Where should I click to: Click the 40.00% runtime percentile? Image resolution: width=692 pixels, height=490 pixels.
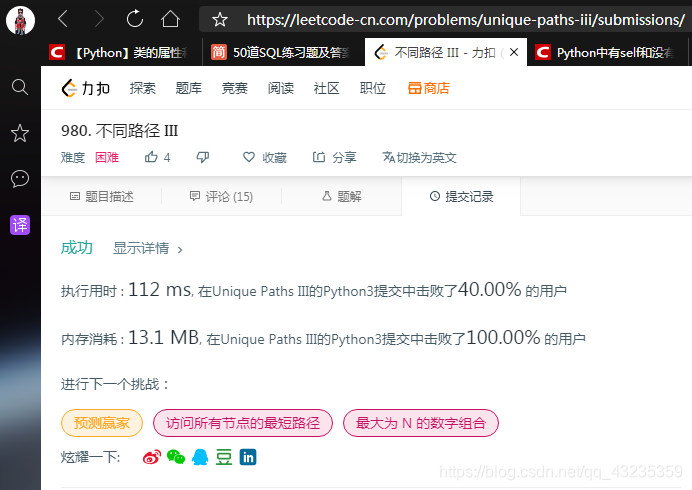pos(490,290)
